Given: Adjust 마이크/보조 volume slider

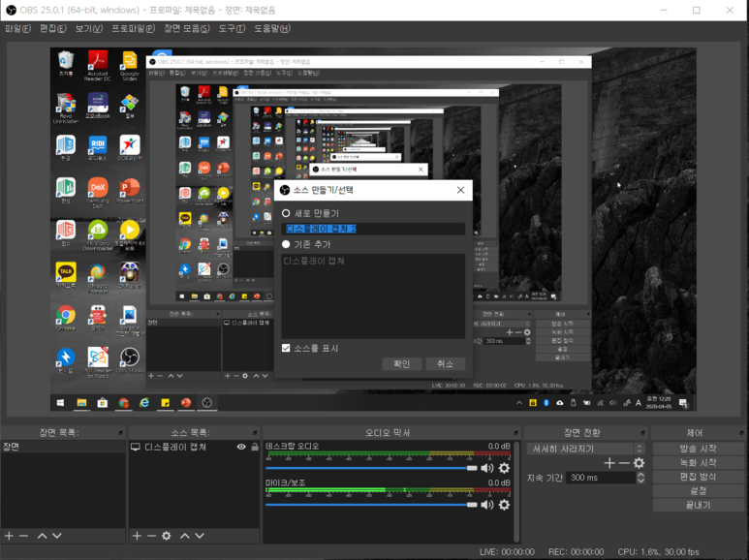Looking at the screenshot, I should [x=372, y=505].
